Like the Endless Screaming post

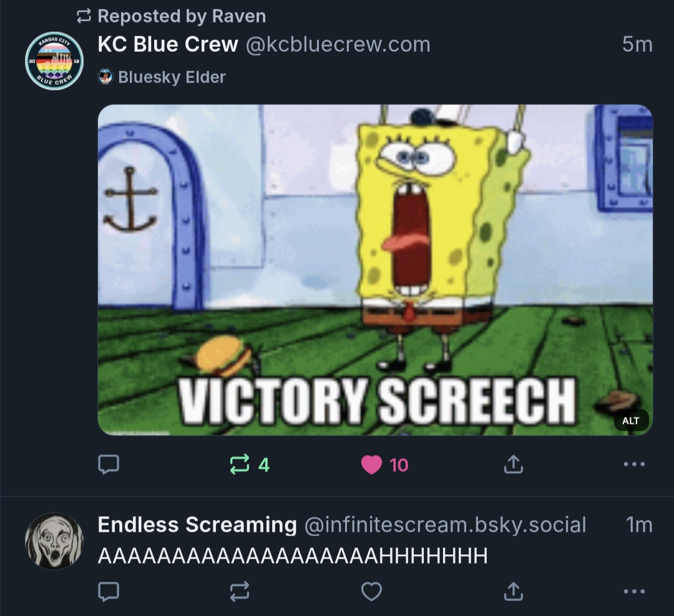[x=371, y=591]
